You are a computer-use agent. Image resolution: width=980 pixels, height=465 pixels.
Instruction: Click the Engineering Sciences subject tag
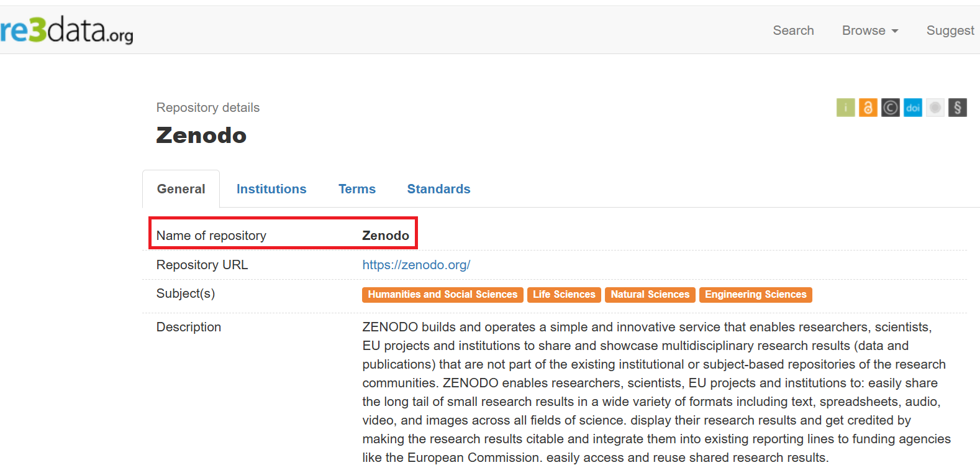click(x=756, y=295)
